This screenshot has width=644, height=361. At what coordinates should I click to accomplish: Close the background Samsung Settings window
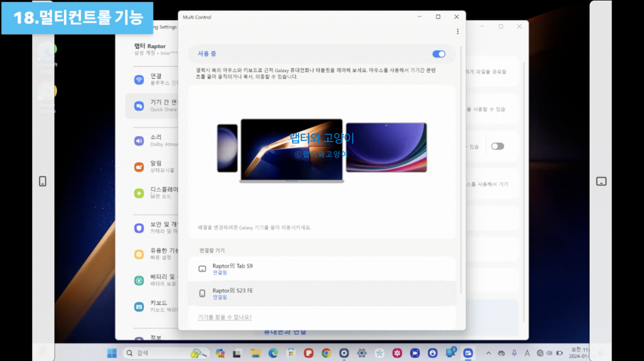click(519, 26)
